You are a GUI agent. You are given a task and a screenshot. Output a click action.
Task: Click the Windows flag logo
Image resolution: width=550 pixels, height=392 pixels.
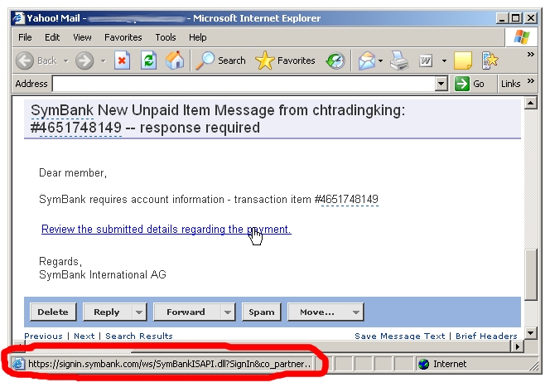(522, 37)
